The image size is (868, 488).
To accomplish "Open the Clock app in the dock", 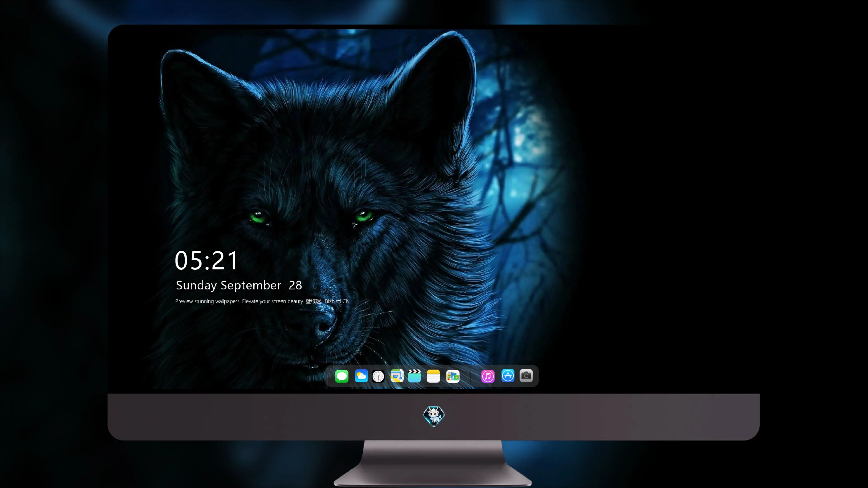I will [378, 376].
